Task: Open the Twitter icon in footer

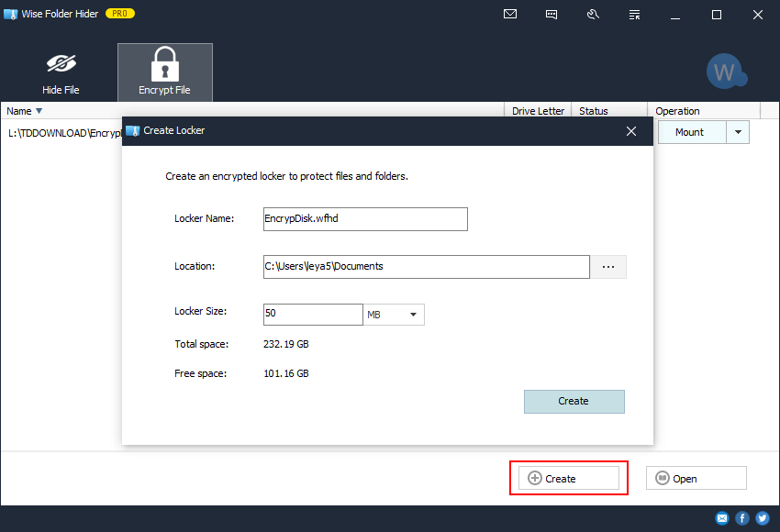Action: coord(763,518)
